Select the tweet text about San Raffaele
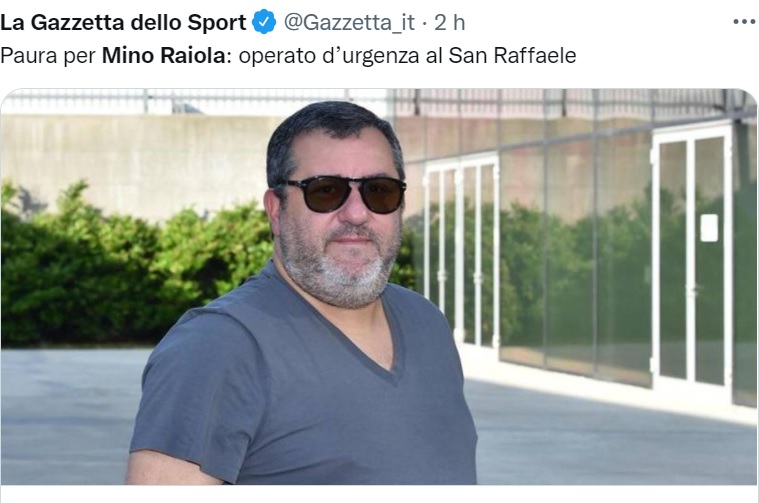The width and height of the screenshot is (759, 503). tap(288, 56)
